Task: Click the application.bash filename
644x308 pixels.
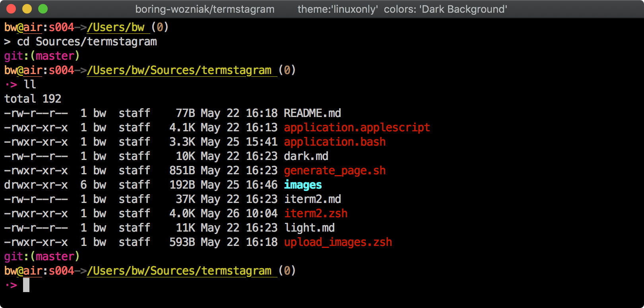Action: [334, 142]
